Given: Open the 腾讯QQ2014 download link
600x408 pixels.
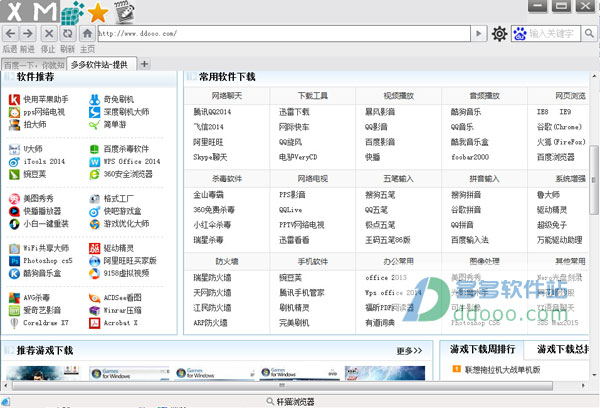Looking at the screenshot, I should (x=212, y=112).
